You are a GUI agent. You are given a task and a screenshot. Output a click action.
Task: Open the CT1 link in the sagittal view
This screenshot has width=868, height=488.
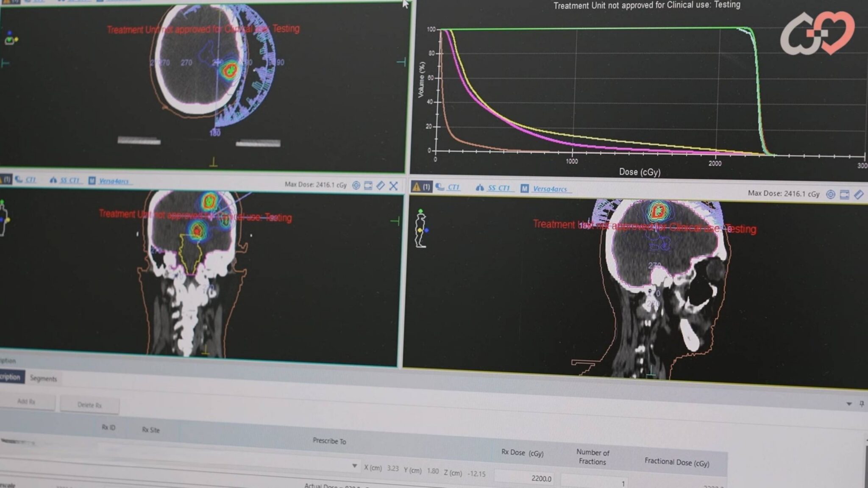click(x=453, y=187)
